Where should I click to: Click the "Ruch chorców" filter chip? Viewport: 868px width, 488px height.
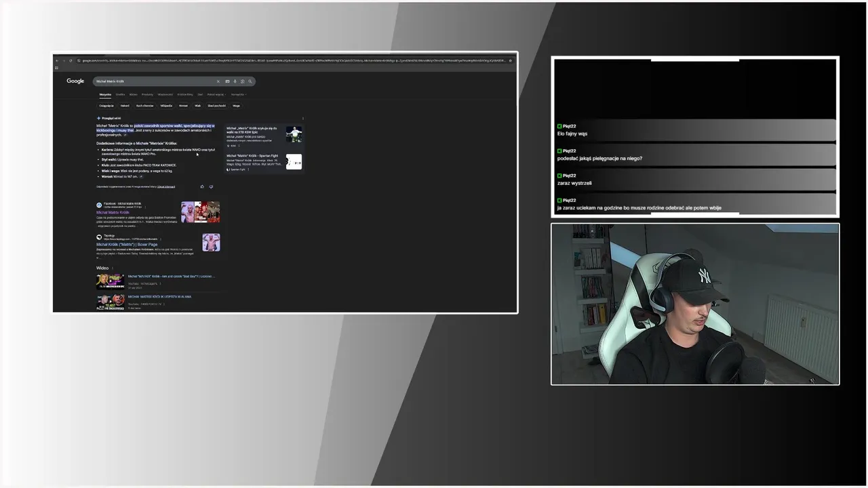144,106
